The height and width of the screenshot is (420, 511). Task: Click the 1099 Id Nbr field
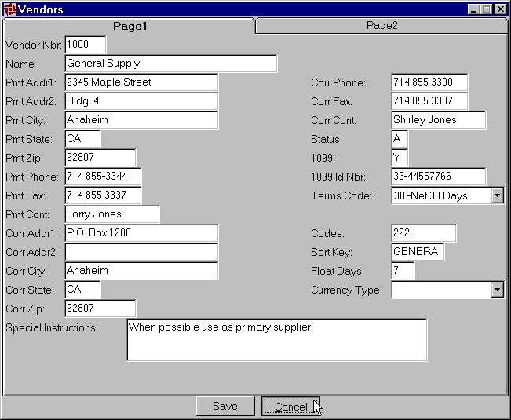tap(439, 177)
